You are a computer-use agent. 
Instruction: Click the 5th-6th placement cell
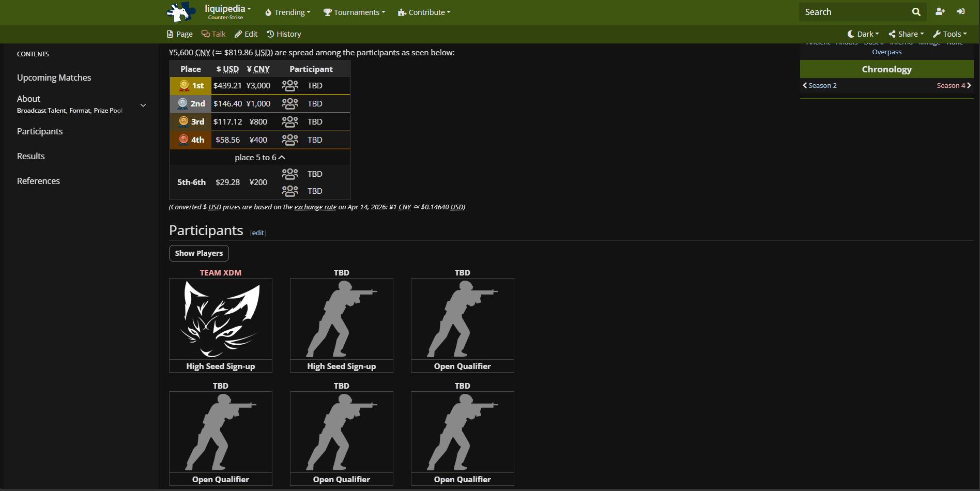pos(191,182)
